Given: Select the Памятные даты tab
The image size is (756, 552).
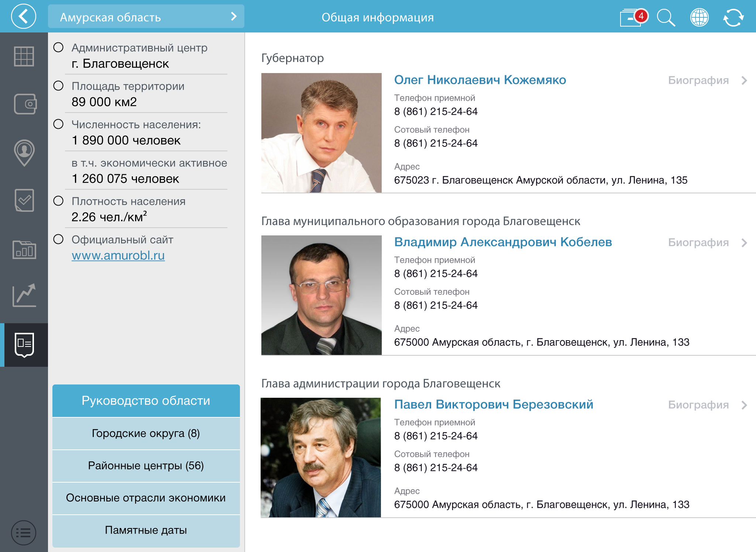Looking at the screenshot, I should pyautogui.click(x=146, y=531).
